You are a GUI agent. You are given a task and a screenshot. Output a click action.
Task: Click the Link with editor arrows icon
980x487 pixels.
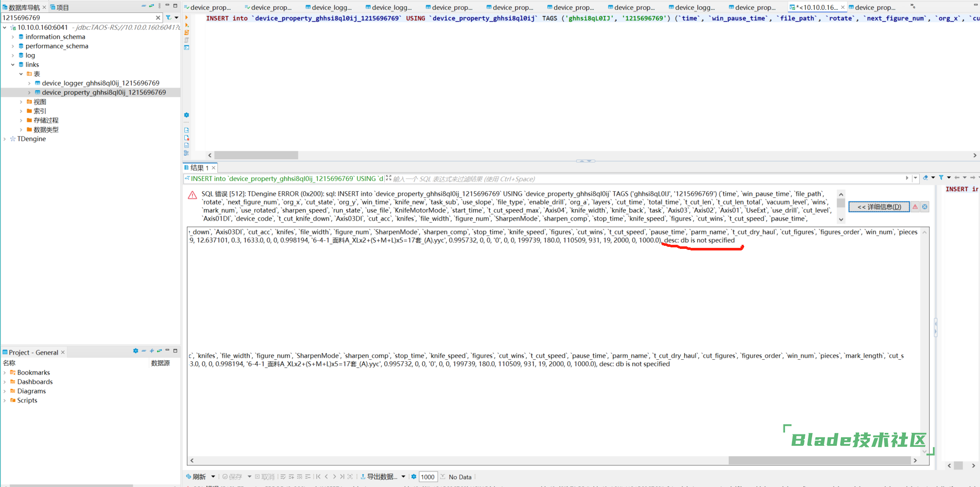coord(151,6)
